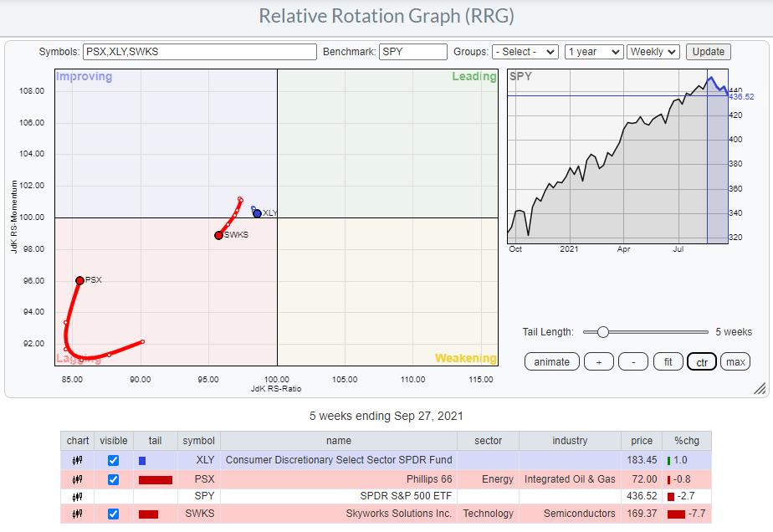Image resolution: width=773 pixels, height=532 pixels.
Task: Toggle the SWKS visible checkbox
Action: coord(114,514)
